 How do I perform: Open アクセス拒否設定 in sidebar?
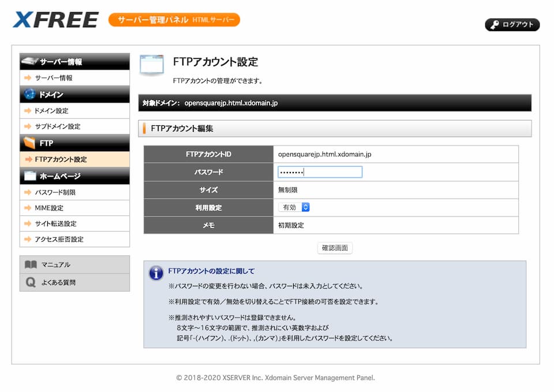pos(59,239)
